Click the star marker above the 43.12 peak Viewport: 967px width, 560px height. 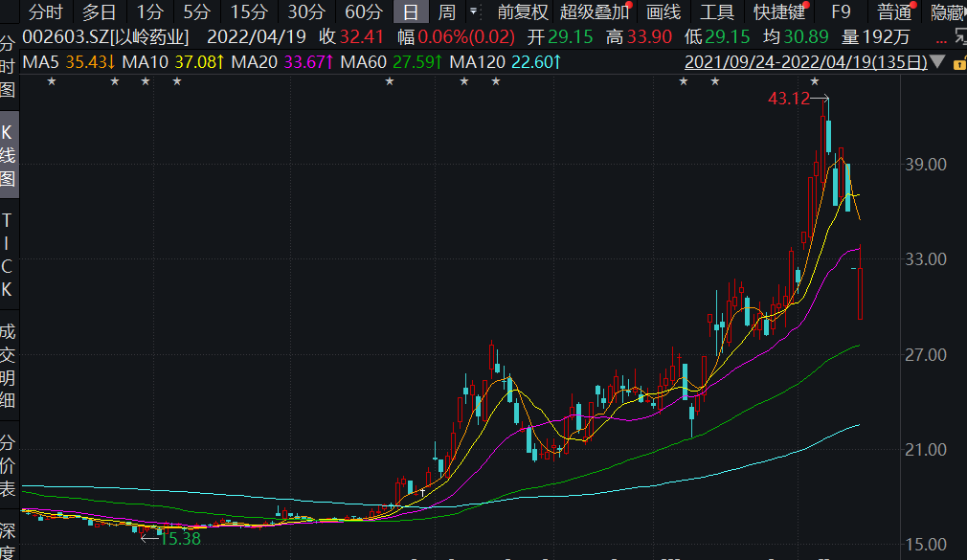point(815,82)
